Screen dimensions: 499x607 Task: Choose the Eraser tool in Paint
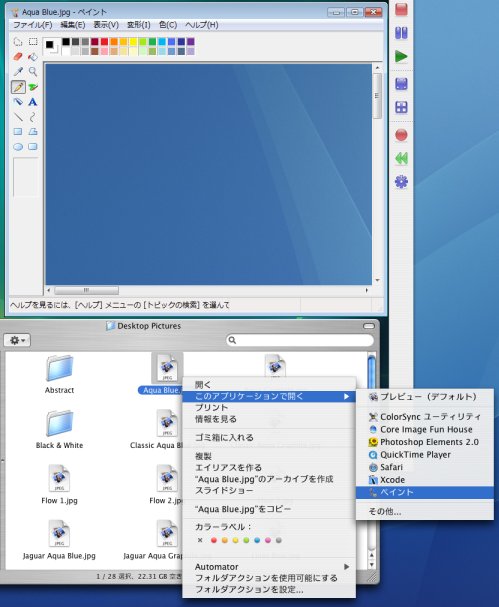[18, 57]
